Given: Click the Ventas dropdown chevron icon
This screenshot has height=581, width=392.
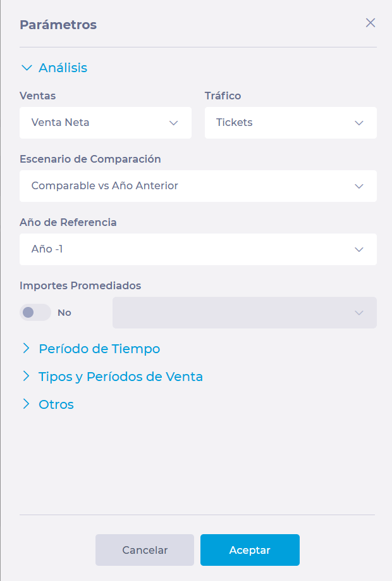Looking at the screenshot, I should (x=174, y=123).
